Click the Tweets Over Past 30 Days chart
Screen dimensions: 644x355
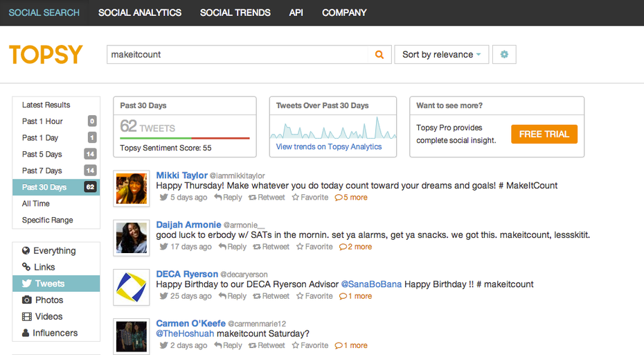(333, 128)
